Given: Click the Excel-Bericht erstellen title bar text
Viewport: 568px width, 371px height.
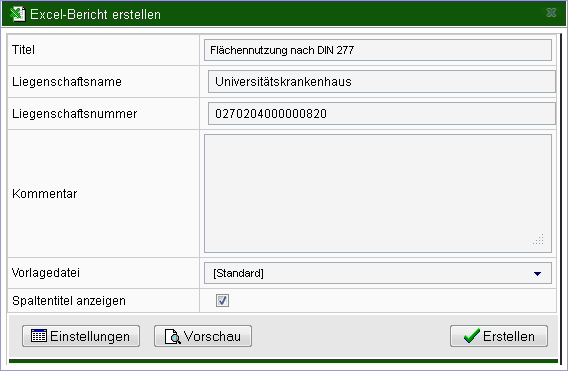Looking at the screenshot, I should [x=95, y=14].
